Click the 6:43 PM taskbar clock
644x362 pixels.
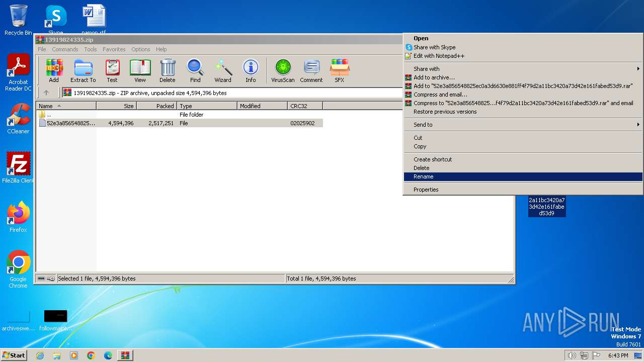(618, 355)
